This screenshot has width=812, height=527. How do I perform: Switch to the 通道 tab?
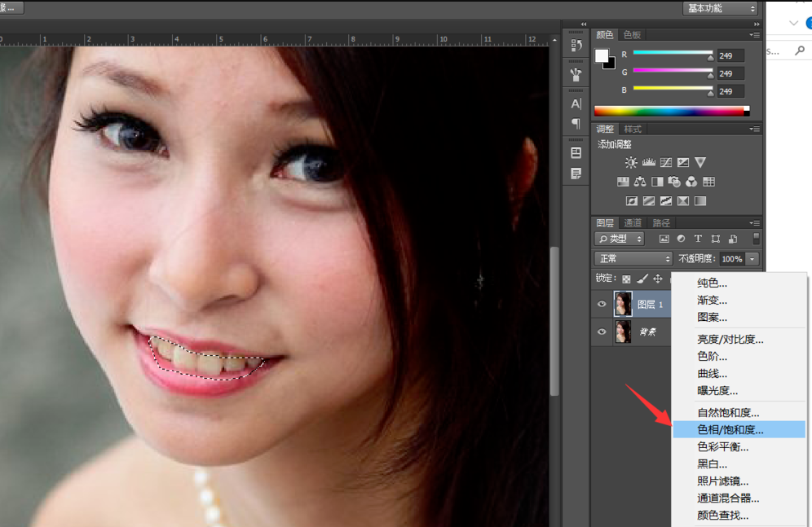tap(633, 222)
